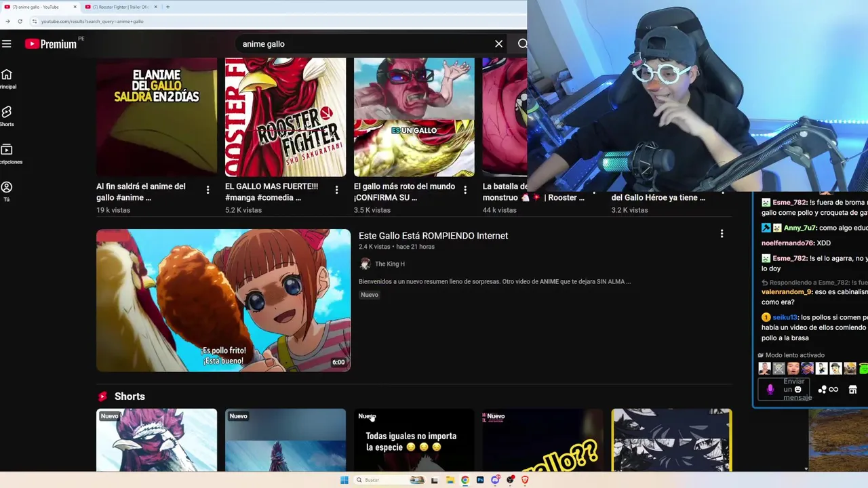The width and height of the screenshot is (868, 488).
Task: Clear the search box with the X
Action: click(x=498, y=44)
